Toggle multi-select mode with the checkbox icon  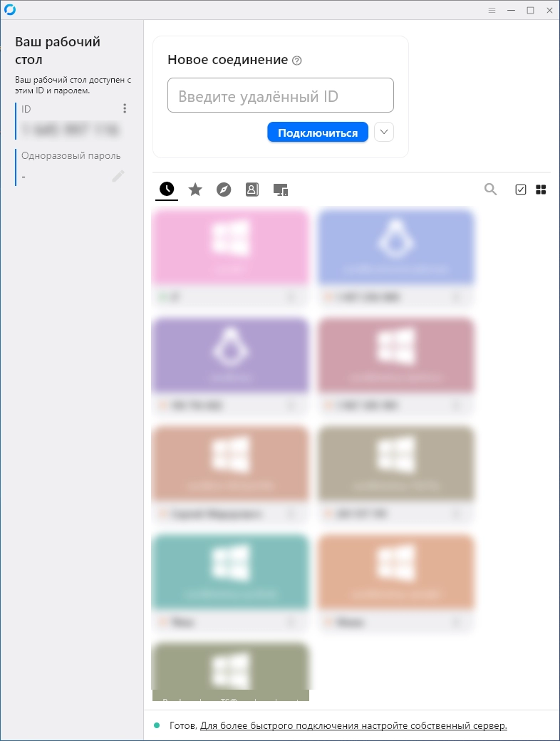pos(520,190)
